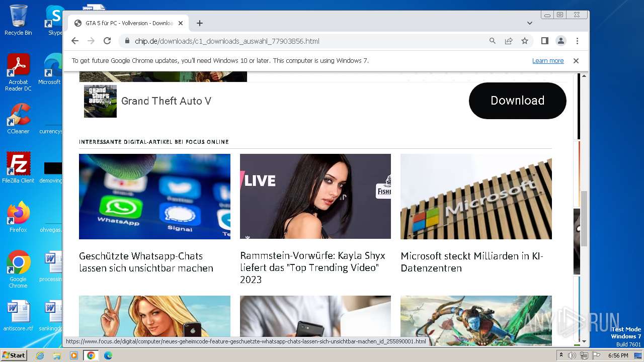
Task: Open CCleaner desktop shortcut
Action: (18, 119)
